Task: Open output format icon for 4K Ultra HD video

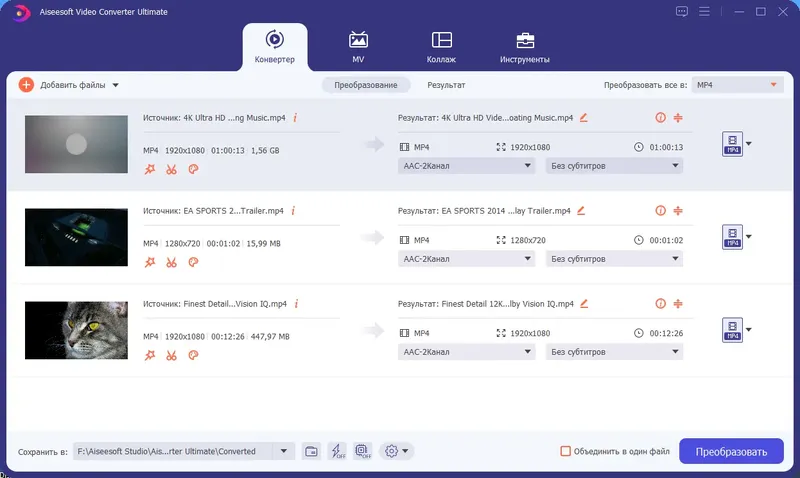Action: (732, 144)
